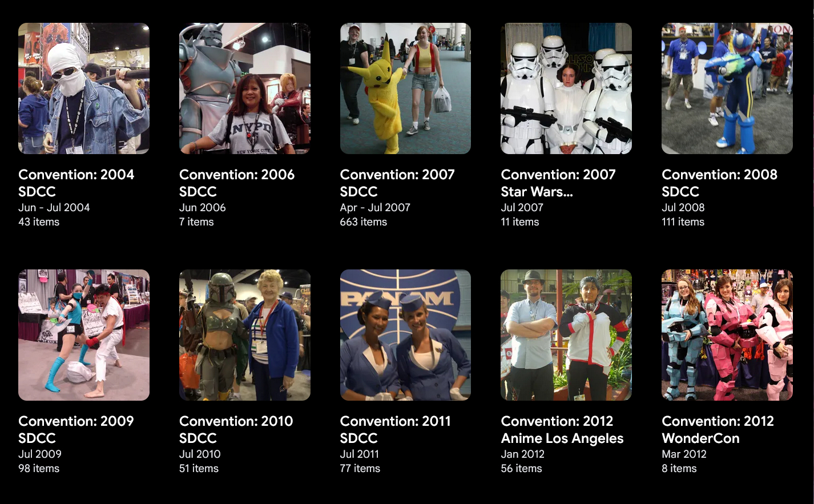The height and width of the screenshot is (504, 814).
Task: Open the Convention: 2007 Star Wars... title
Action: tap(558, 183)
